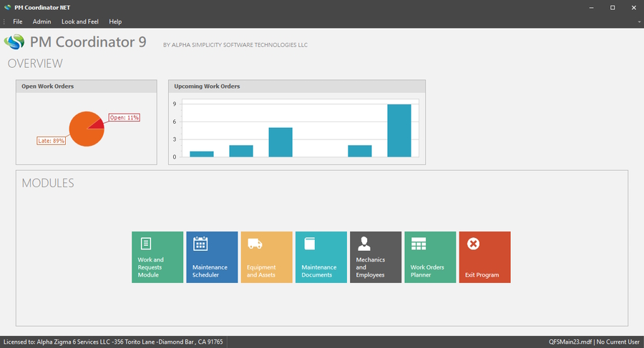Click the PM Coordinator globe logo

pos(14,42)
